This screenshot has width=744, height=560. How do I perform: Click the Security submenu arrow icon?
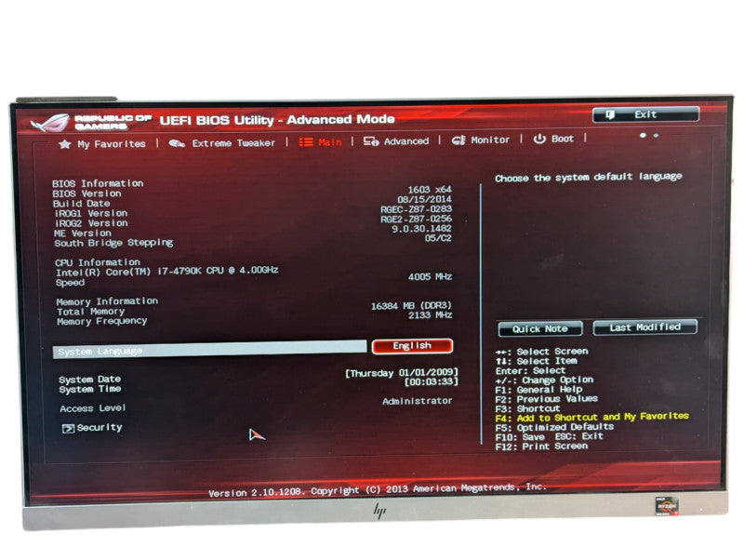pos(68,429)
